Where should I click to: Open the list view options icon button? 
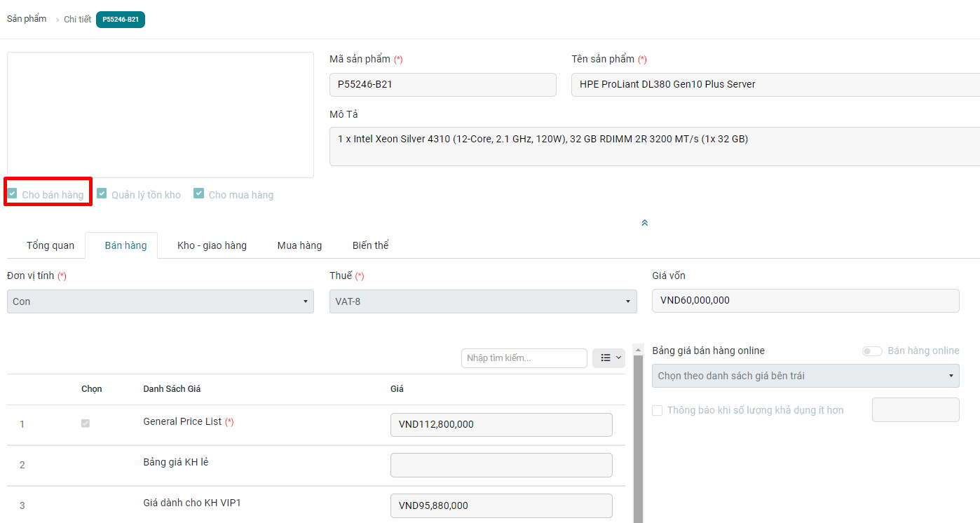tap(608, 358)
